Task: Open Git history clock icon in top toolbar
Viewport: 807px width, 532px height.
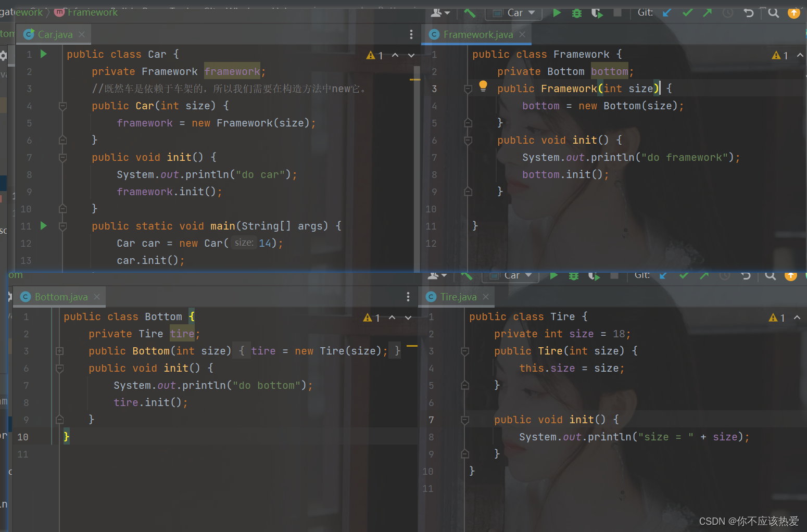Action: [x=727, y=13]
